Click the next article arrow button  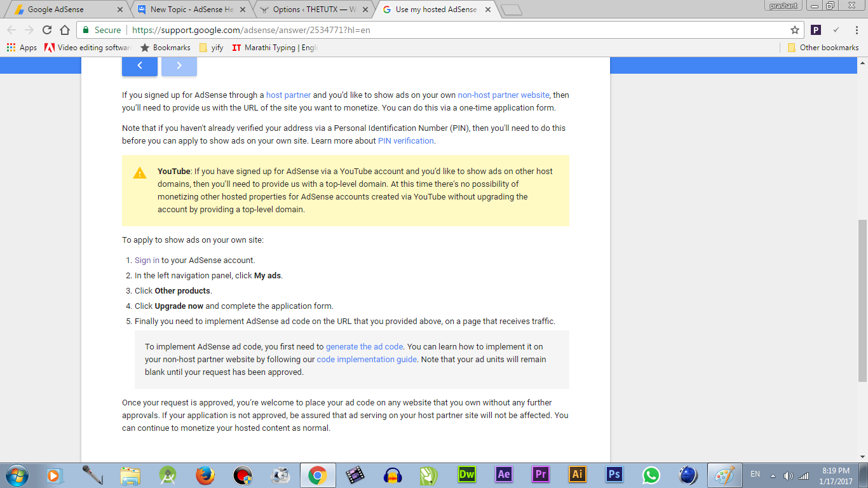[x=179, y=65]
